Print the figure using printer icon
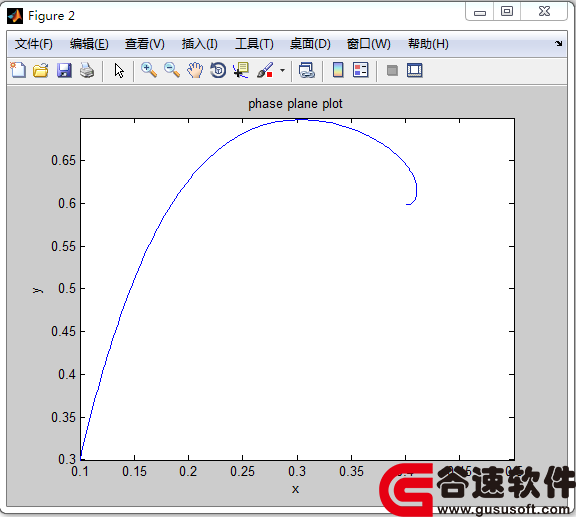Viewport: 576px width, 517px height. tap(87, 70)
